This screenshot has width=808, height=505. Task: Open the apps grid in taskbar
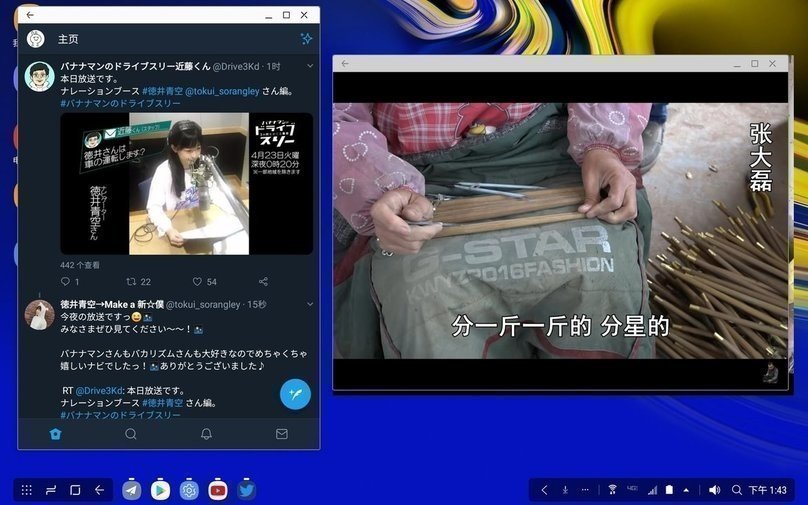27,490
